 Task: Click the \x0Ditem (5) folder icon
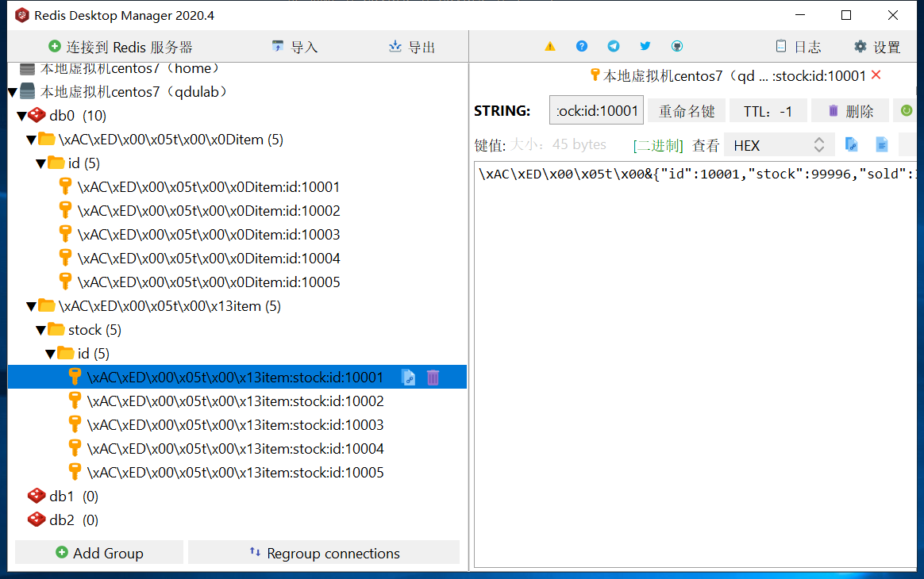[47, 139]
